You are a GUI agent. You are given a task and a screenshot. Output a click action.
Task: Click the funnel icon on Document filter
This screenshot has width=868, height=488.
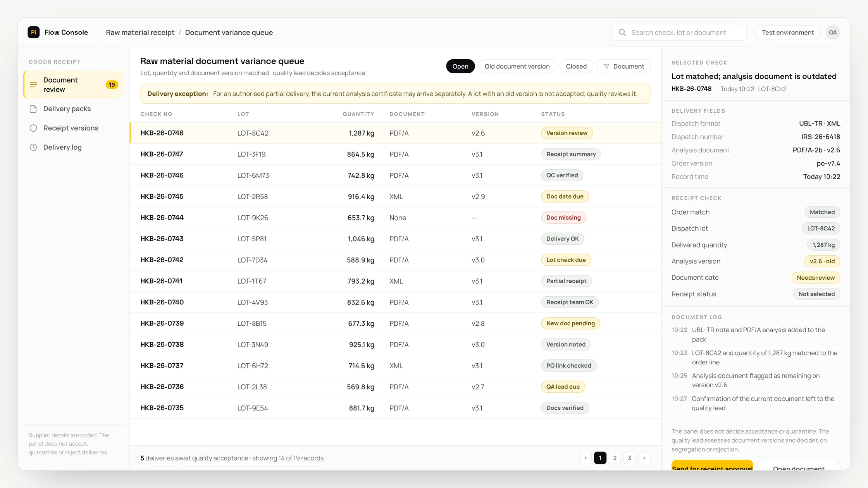click(606, 66)
